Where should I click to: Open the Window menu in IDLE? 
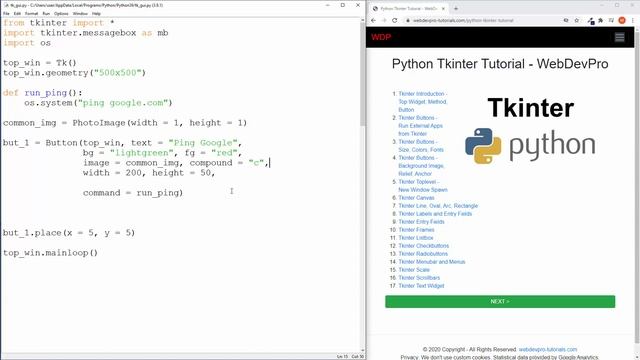[80, 13]
